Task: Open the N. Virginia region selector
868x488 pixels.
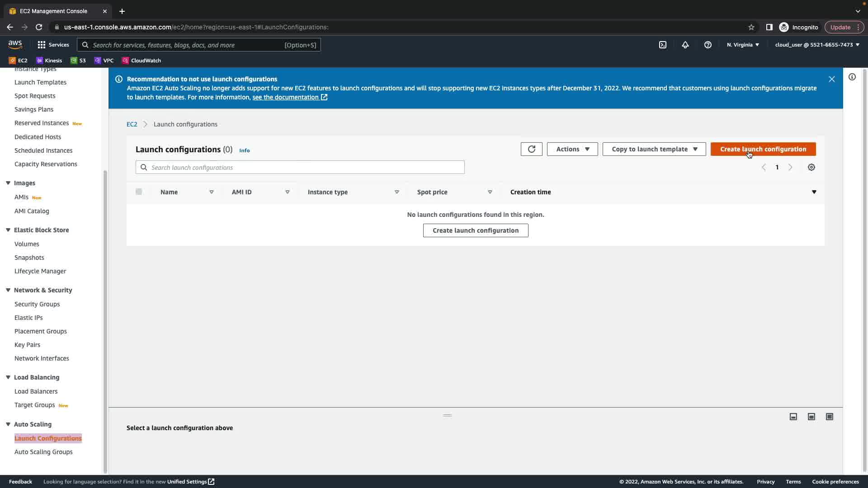Action: (743, 45)
